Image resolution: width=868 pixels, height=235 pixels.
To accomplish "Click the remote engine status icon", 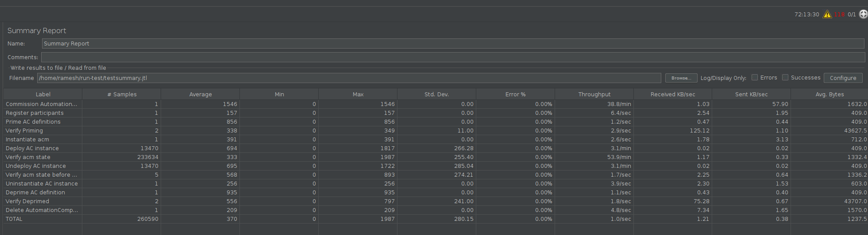I will [x=863, y=14].
